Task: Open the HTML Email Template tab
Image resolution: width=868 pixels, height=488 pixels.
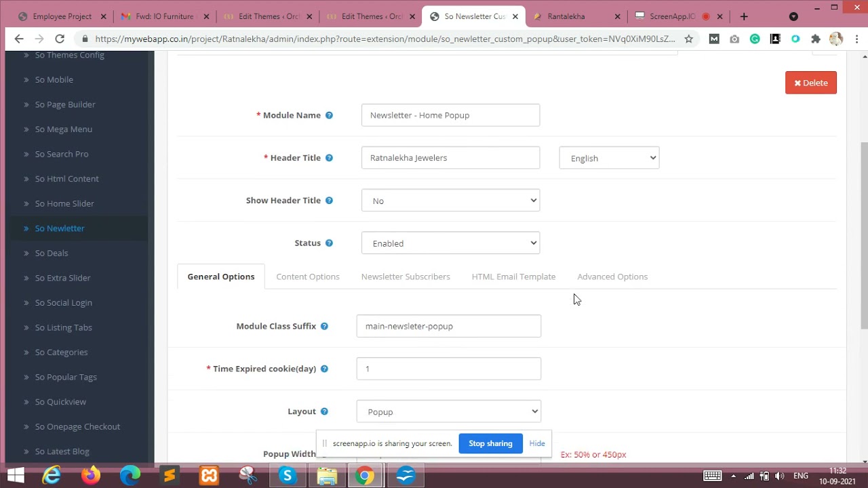Action: coord(513,277)
